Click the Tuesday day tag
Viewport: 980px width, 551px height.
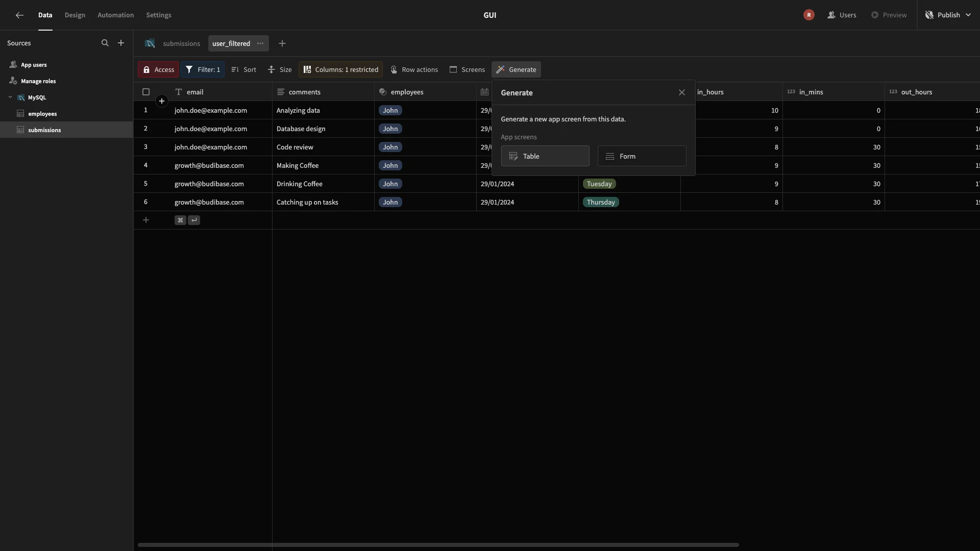click(599, 184)
